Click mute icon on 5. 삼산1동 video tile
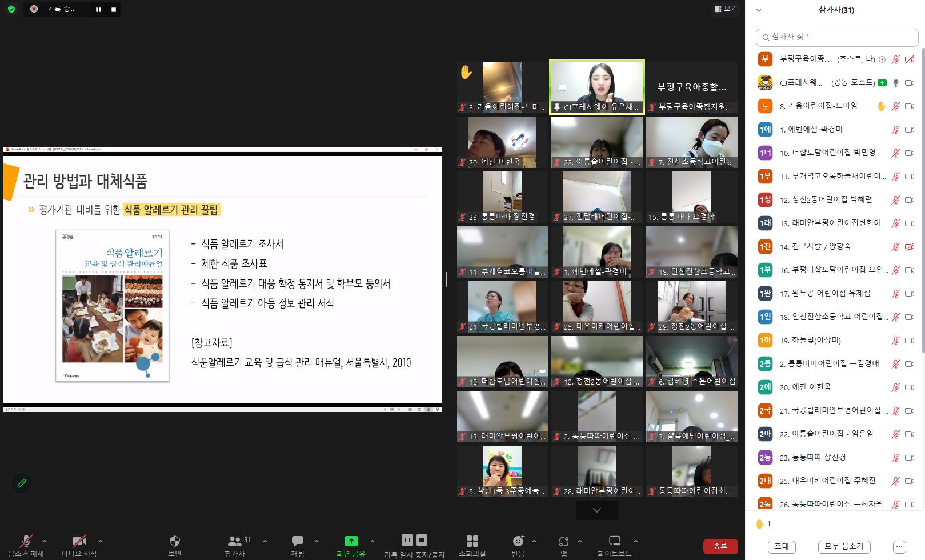This screenshot has width=925, height=560. (462, 491)
